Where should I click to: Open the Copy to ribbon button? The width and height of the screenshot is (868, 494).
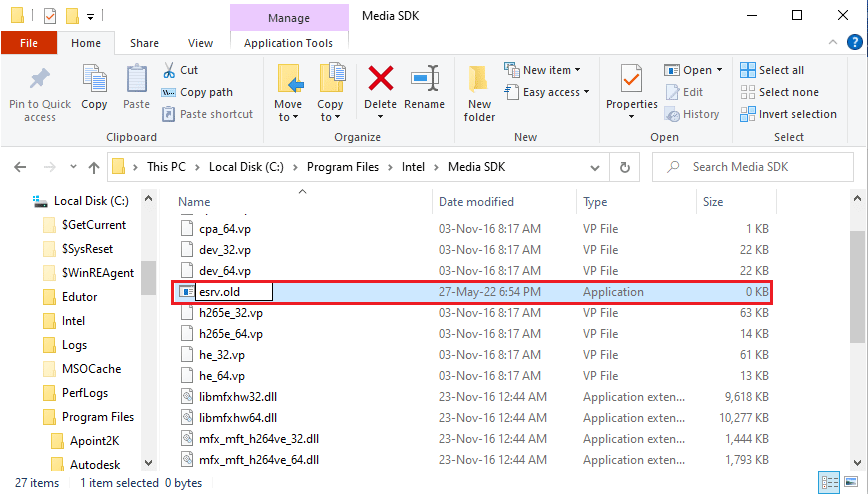[330, 93]
